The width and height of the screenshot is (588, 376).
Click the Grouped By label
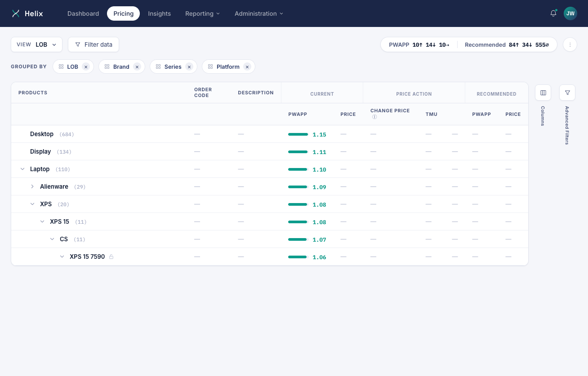coord(29,66)
